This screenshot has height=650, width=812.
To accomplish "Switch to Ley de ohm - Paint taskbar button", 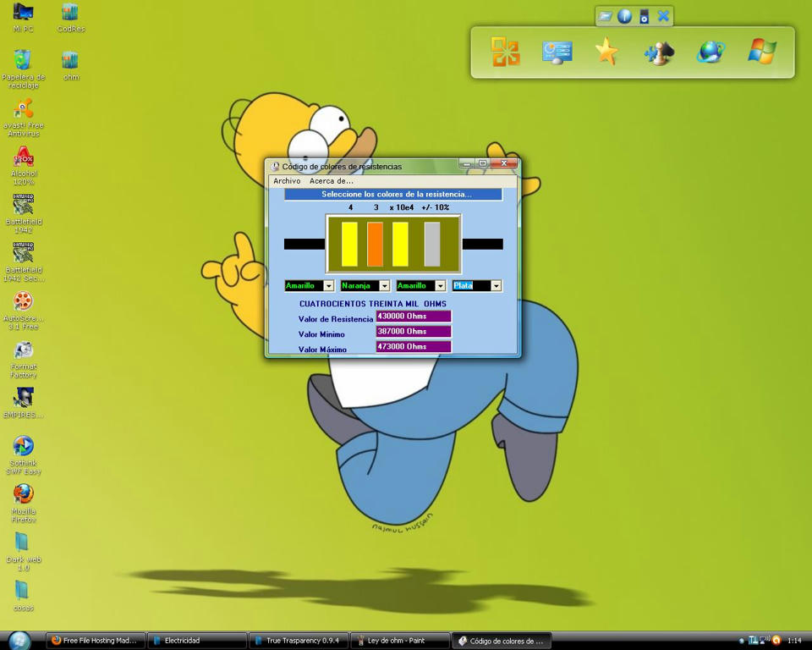I will (400, 641).
